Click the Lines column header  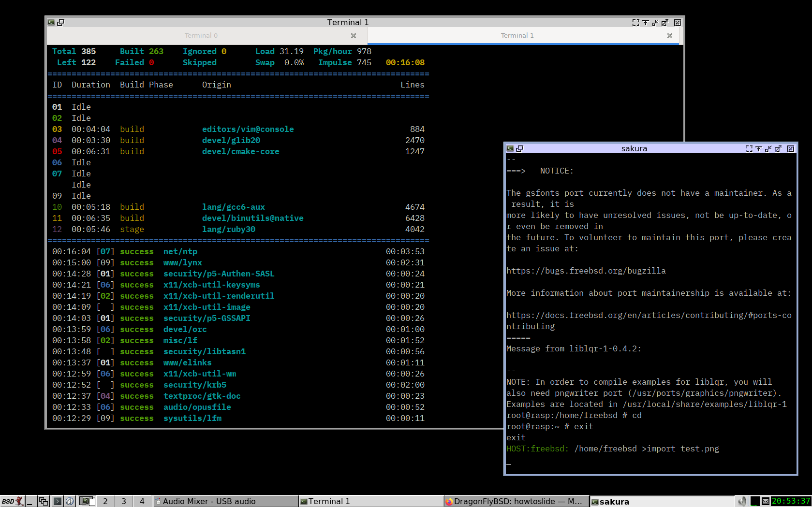click(x=413, y=85)
